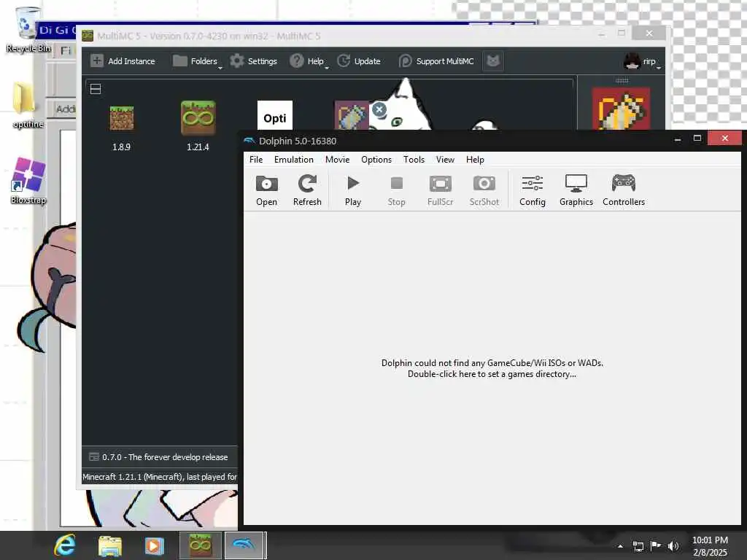Click Add Instance in MultiMC
Screen dimensions: 747x560
point(123,61)
